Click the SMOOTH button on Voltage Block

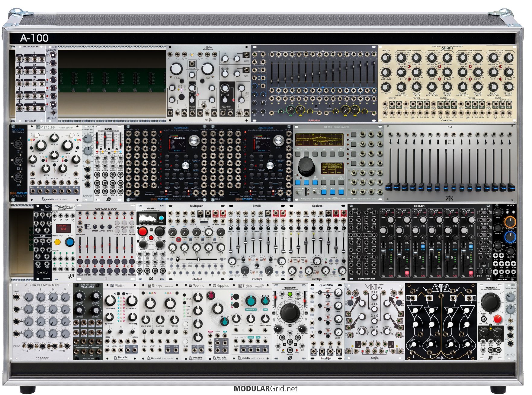[87, 270]
